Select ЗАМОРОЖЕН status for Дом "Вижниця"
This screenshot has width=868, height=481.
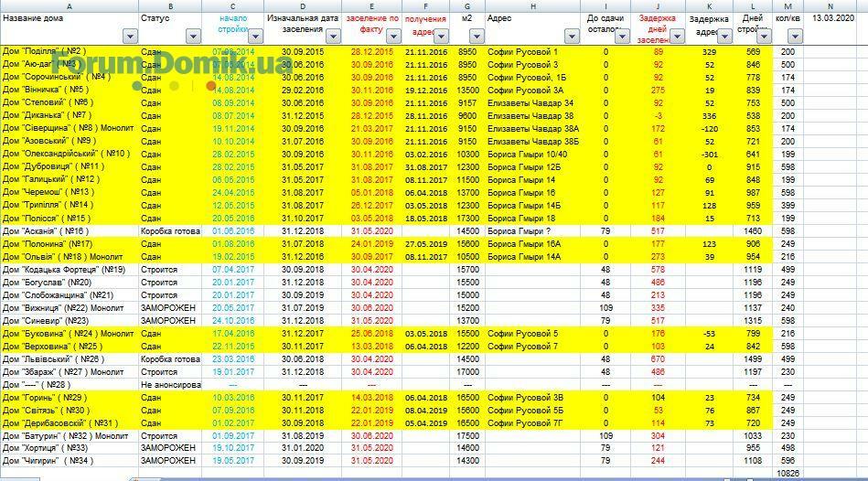170,308
